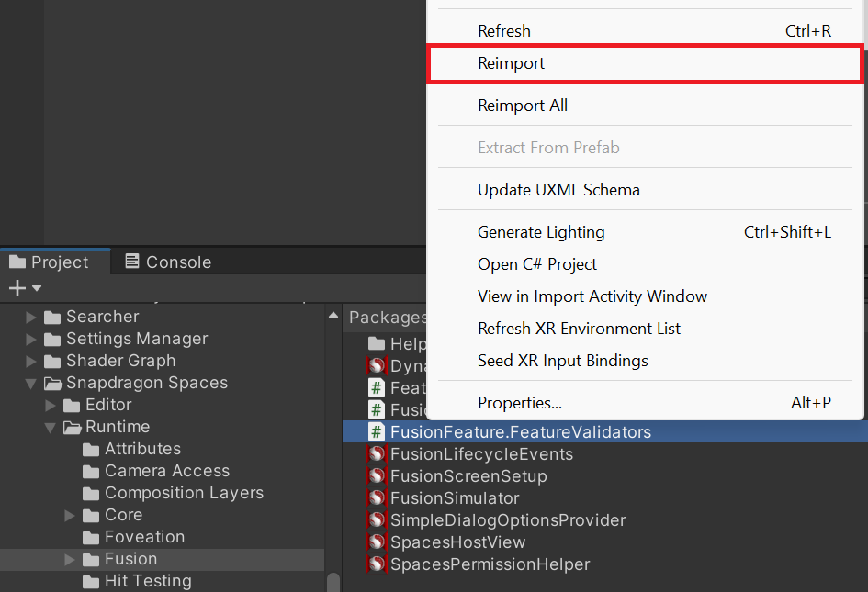Select View in Import Activity Window
This screenshot has width=868, height=592.
click(645, 296)
